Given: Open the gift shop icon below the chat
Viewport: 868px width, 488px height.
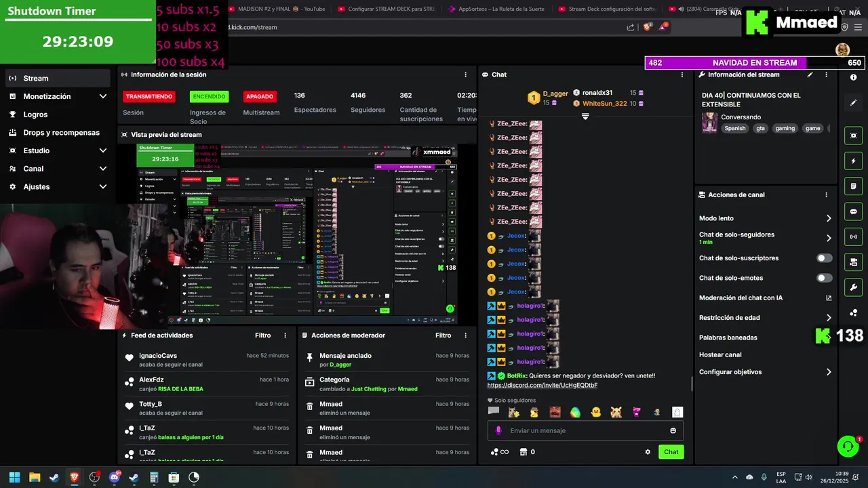Looking at the screenshot, I should [524, 452].
